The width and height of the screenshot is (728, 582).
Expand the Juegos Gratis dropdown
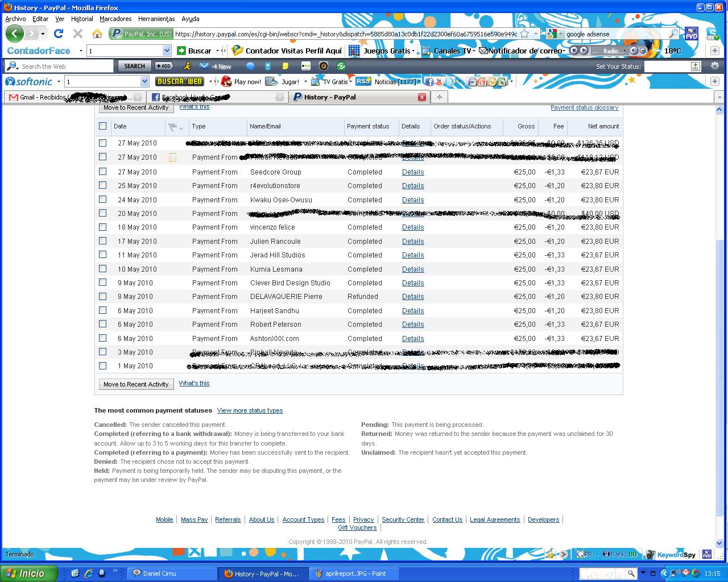point(414,51)
